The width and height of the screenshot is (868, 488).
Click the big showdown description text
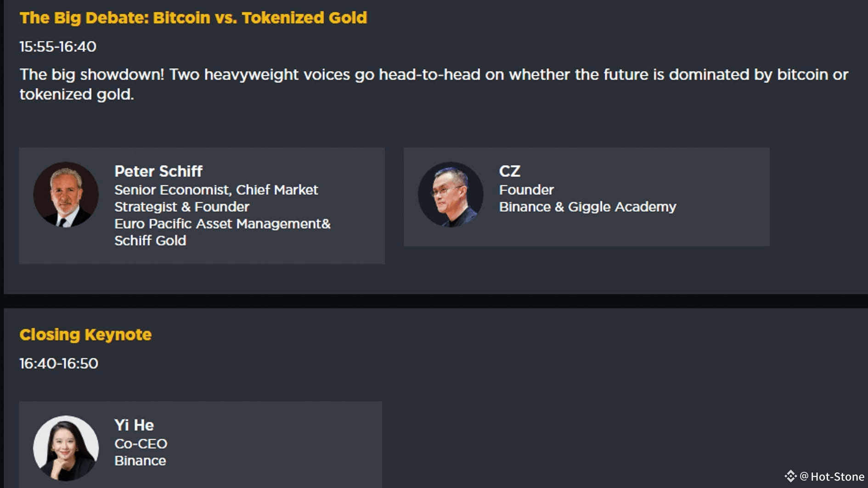click(434, 84)
